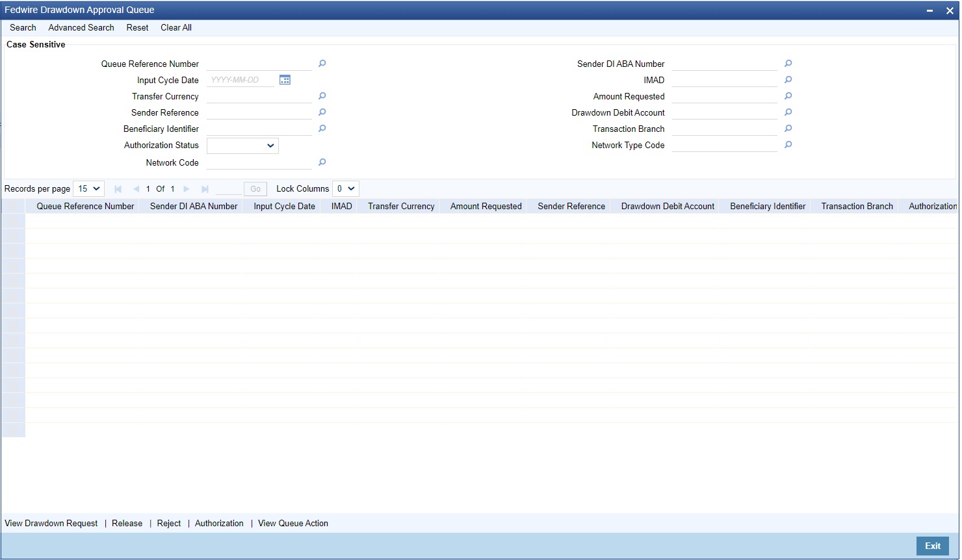Click Authorization action at bottom
The height and width of the screenshot is (560, 962).
[x=219, y=523]
